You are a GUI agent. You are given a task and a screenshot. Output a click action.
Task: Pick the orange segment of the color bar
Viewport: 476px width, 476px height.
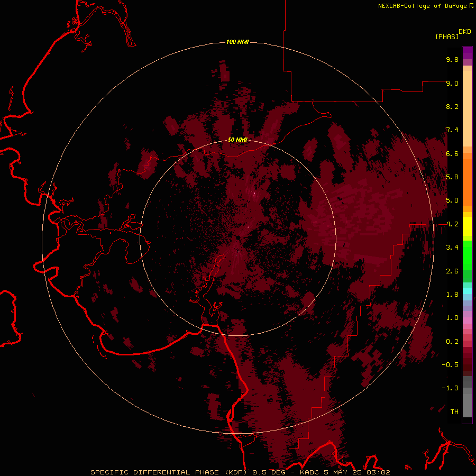[467, 182]
